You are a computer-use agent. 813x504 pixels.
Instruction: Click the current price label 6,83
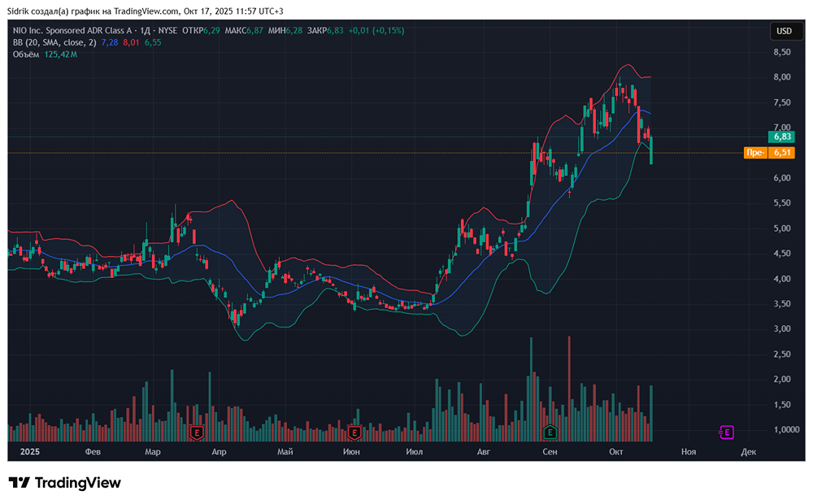782,137
